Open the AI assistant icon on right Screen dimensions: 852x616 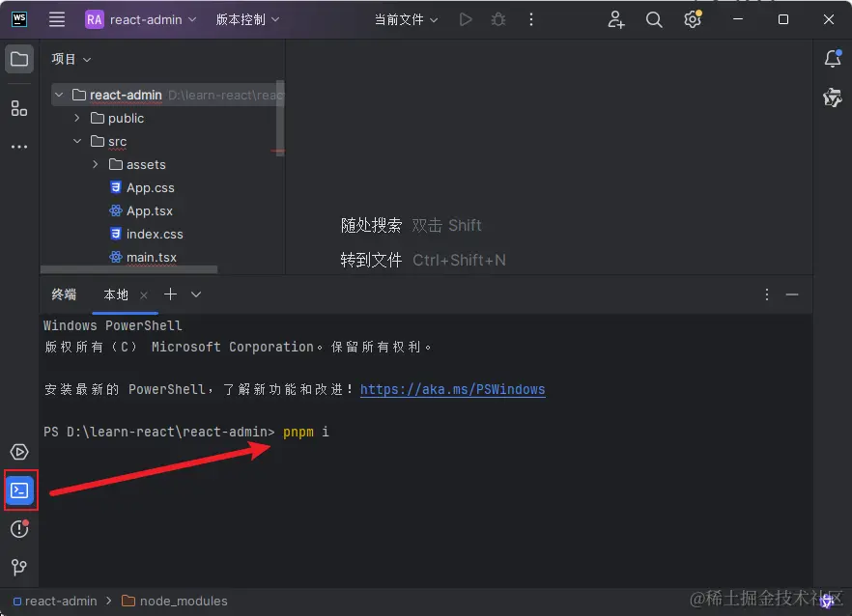coord(833,98)
